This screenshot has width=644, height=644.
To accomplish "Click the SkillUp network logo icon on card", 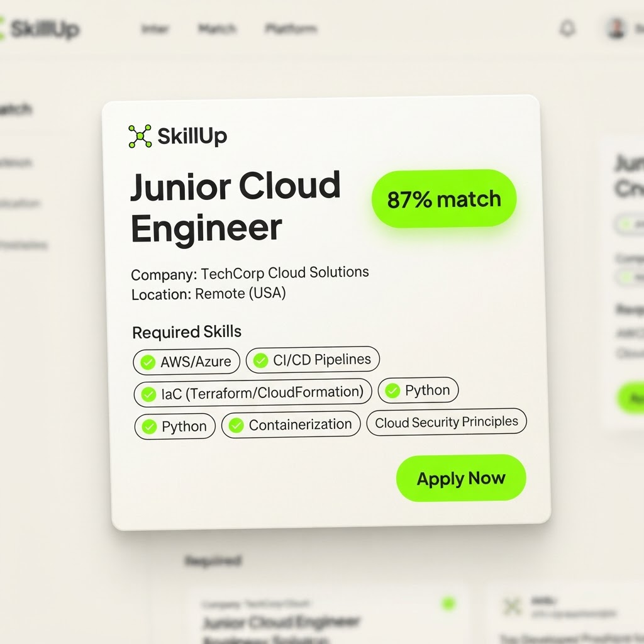I will click(x=140, y=136).
